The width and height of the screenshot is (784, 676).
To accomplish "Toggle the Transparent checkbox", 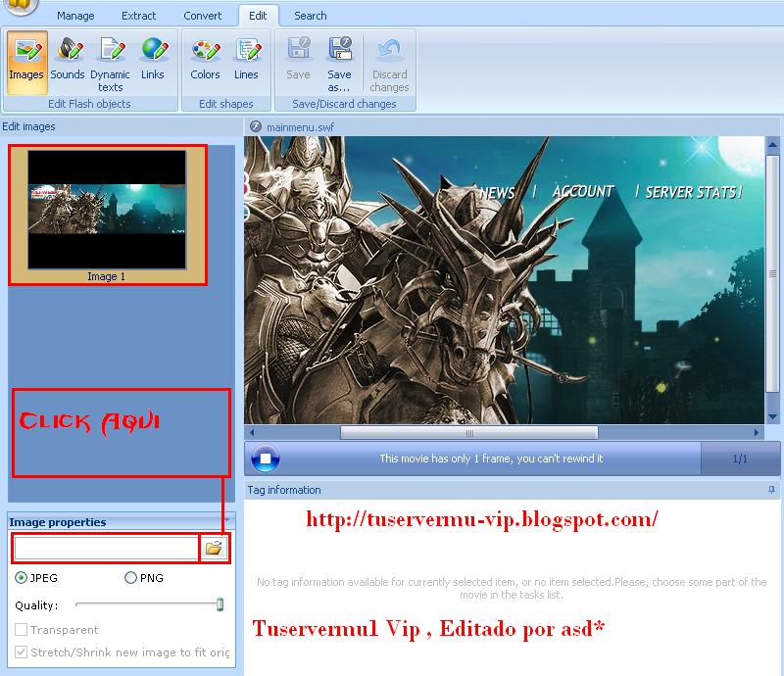I will click(21, 630).
